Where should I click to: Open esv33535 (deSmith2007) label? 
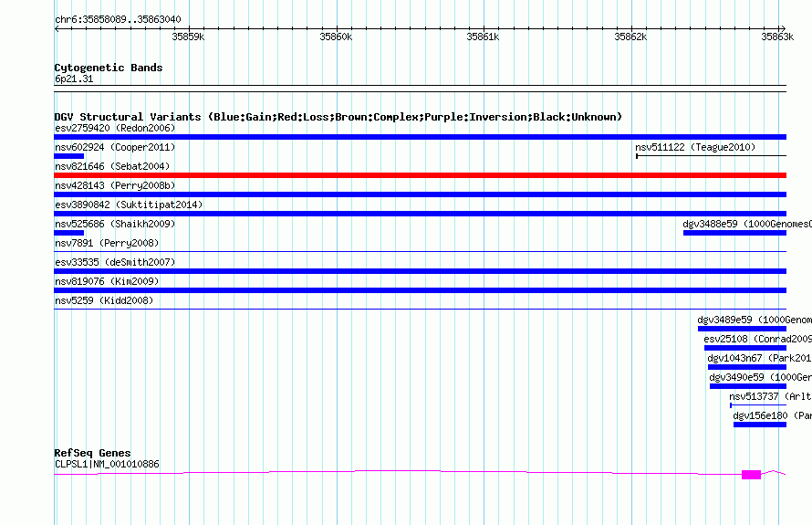(115, 262)
